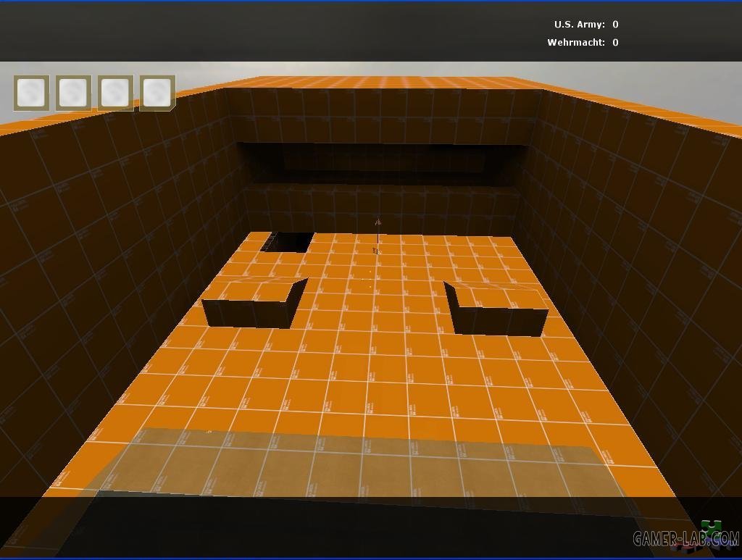Click the fourth capture point icon
This screenshot has height=560, width=742.
pyautogui.click(x=157, y=93)
